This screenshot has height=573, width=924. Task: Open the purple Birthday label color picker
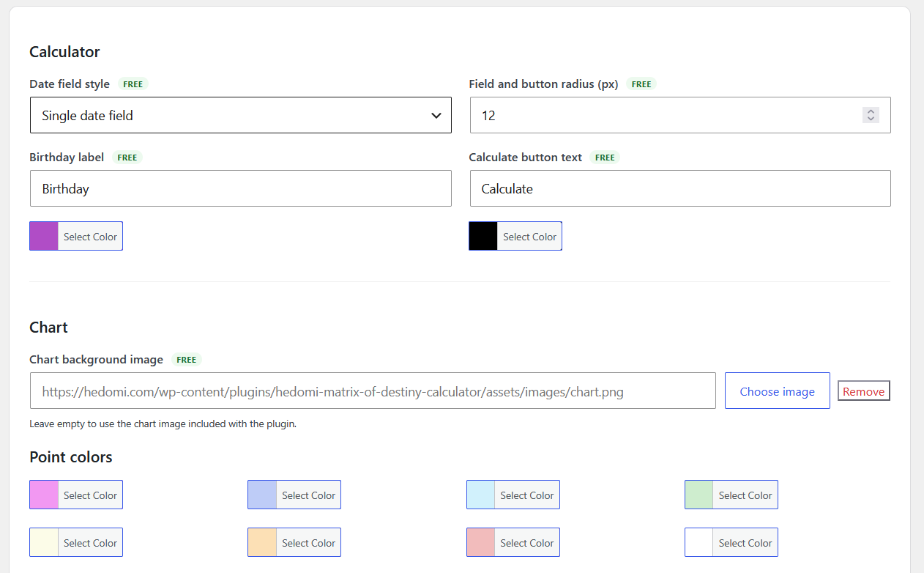pyautogui.click(x=76, y=236)
